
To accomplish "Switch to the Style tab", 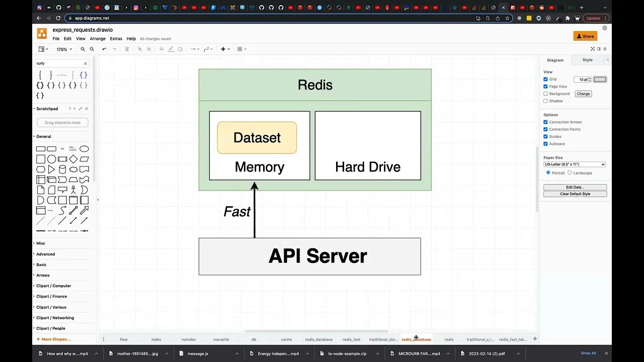I will (587, 60).
